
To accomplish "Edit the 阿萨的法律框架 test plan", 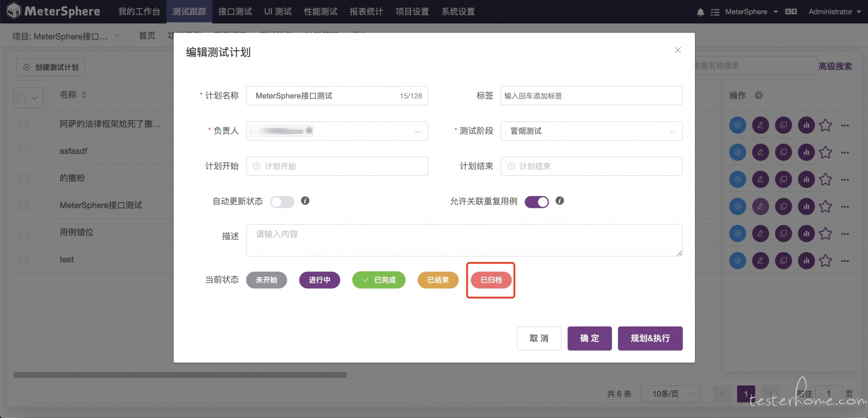I will coord(760,125).
